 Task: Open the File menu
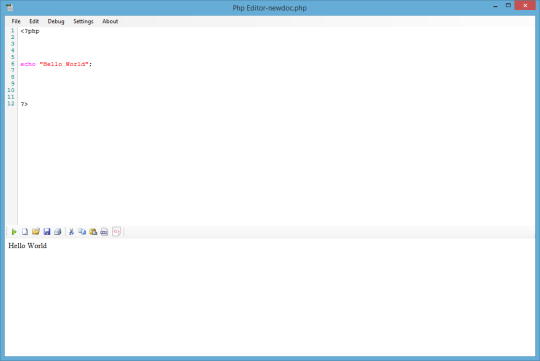[x=16, y=21]
